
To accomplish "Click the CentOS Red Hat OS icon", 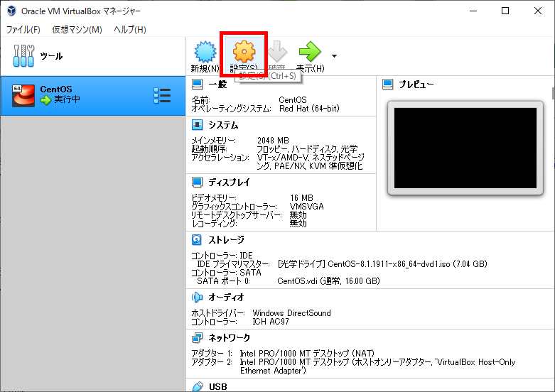I will click(23, 96).
